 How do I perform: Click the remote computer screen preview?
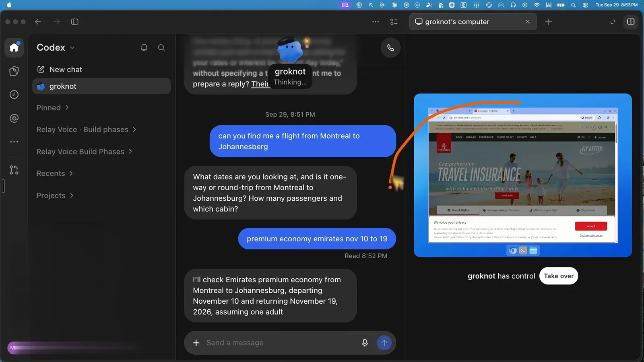pos(523,175)
